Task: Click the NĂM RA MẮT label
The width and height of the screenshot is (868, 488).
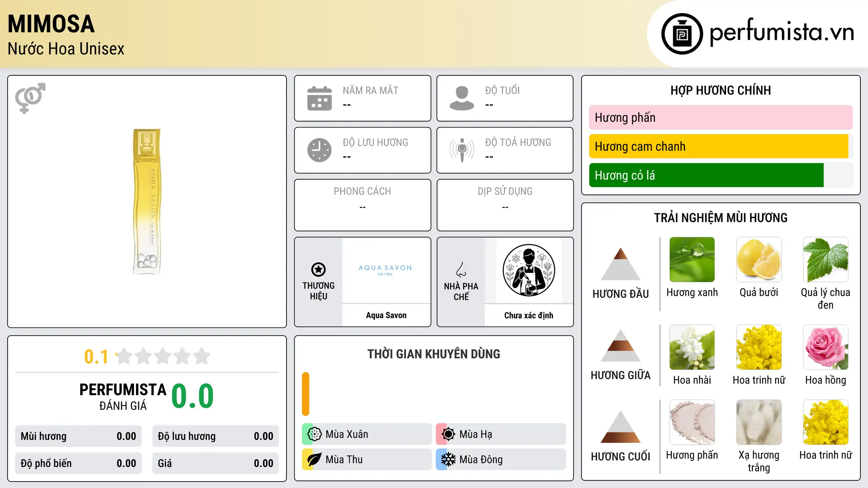Action: point(370,90)
